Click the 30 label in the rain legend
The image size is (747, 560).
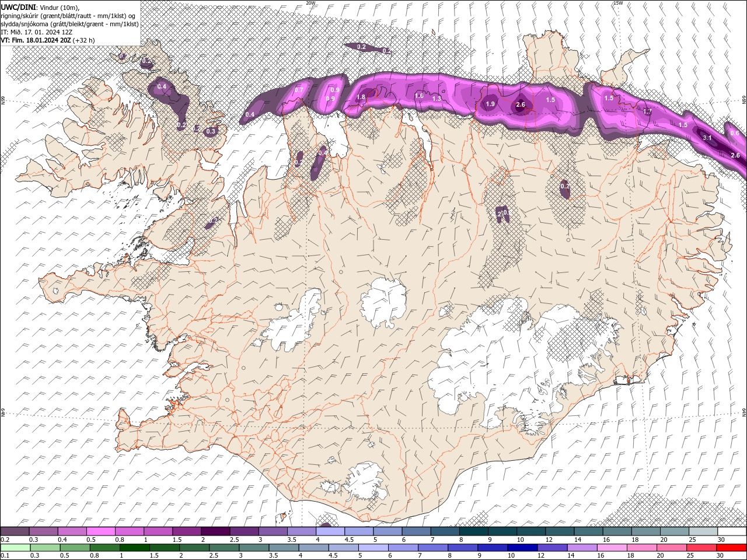(720, 556)
